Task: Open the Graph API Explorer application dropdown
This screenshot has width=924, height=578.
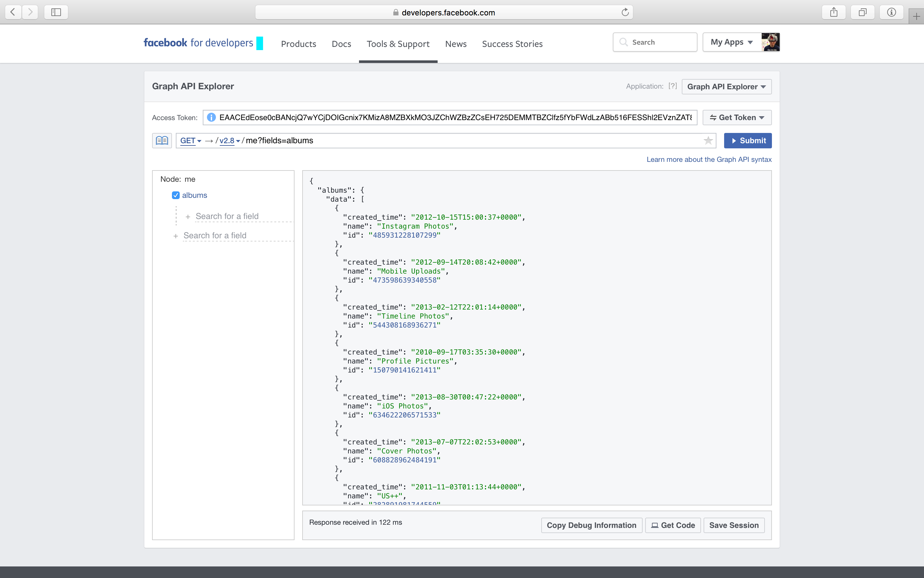Action: [727, 86]
